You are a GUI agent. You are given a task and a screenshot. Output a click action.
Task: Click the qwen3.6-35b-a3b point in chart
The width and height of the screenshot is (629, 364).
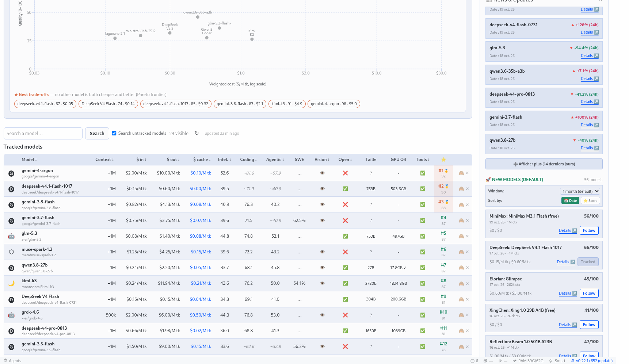click(x=198, y=17)
